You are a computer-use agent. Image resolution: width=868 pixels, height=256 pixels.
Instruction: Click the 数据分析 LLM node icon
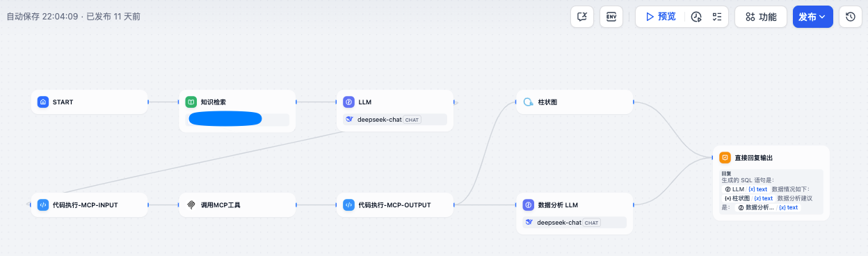tap(528, 205)
